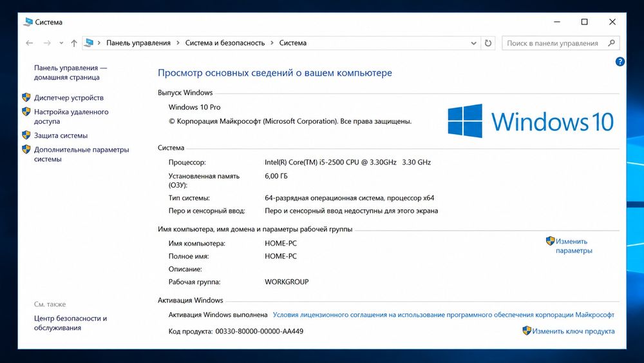
Task: Maximize the Система window
Action: tap(585, 22)
